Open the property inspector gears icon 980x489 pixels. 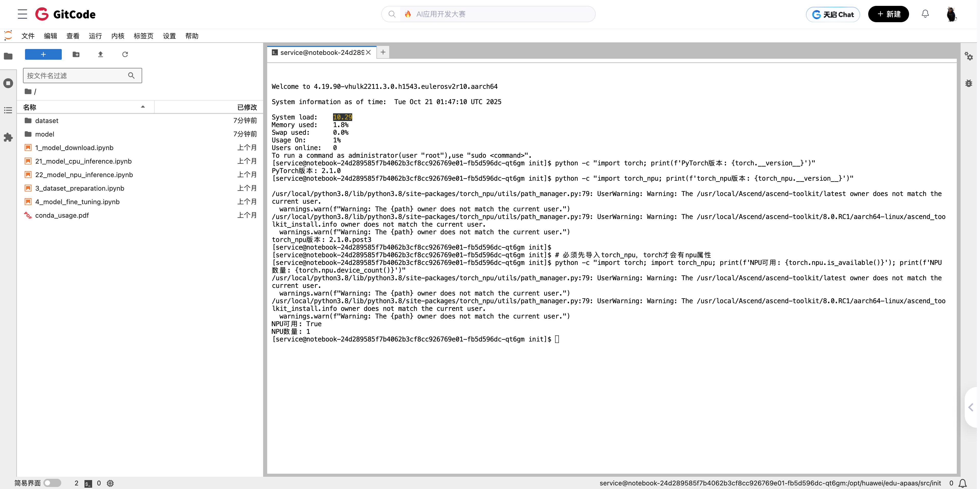click(x=969, y=56)
